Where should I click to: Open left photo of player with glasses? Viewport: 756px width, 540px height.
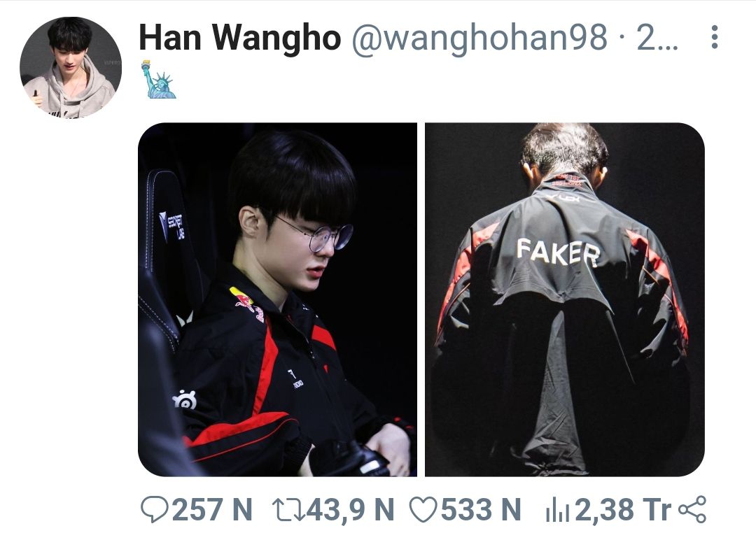coord(277,299)
